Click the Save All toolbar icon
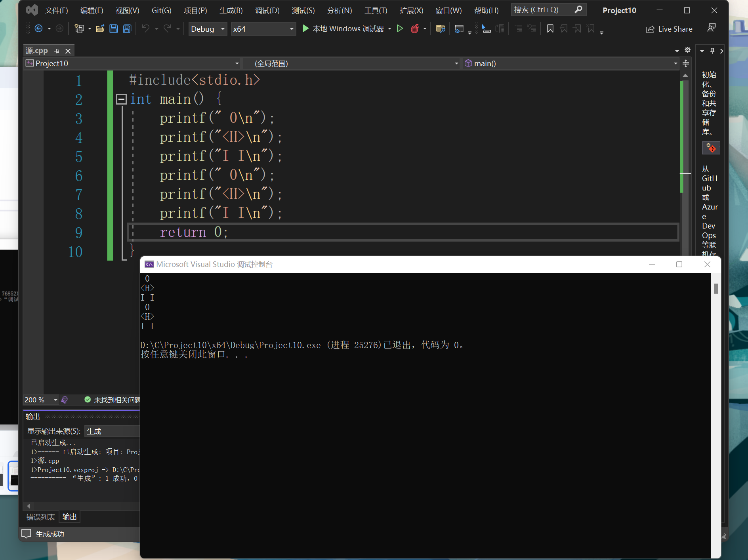Image resolution: width=748 pixels, height=560 pixels. tap(127, 29)
